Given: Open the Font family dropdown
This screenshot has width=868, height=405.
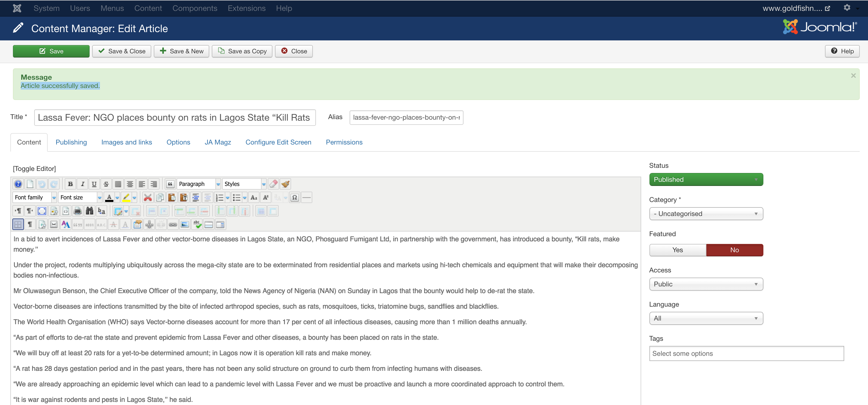Looking at the screenshot, I should coord(35,197).
